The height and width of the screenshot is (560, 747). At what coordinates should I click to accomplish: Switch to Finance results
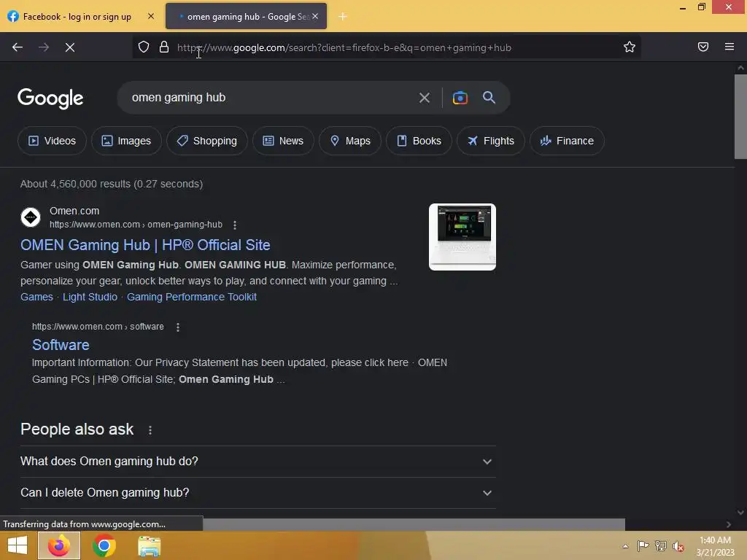567,141
